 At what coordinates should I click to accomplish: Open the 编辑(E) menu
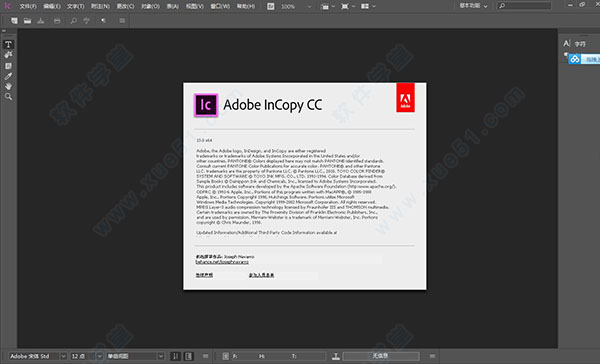tap(52, 7)
